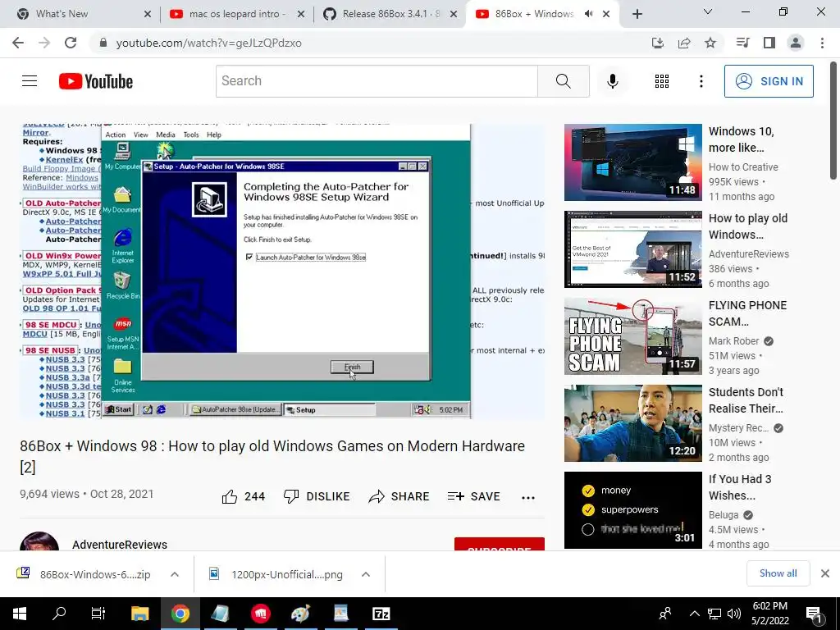This screenshot has height=630, width=840.
Task: Open the media controls icon in Chrome toolbar
Action: pos(742,43)
